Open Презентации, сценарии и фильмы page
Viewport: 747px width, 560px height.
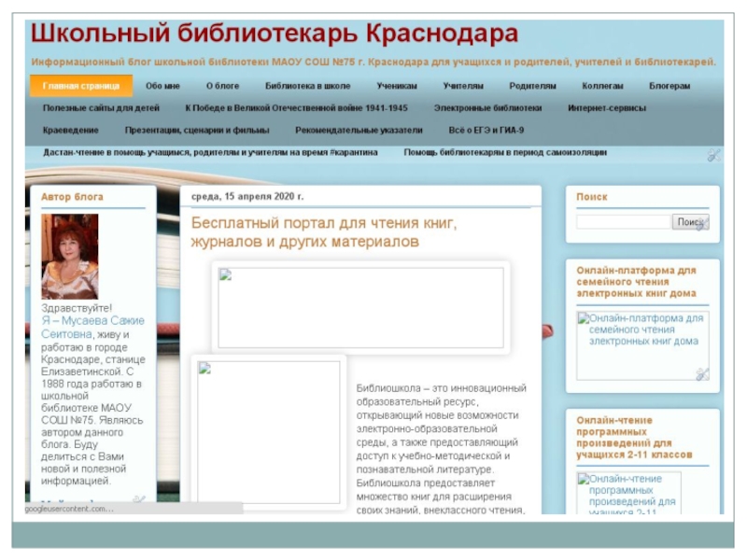pos(197,131)
